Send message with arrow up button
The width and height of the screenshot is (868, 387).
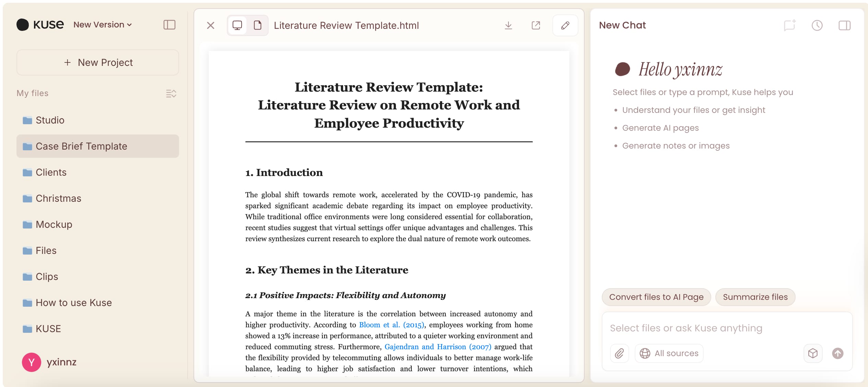point(837,353)
